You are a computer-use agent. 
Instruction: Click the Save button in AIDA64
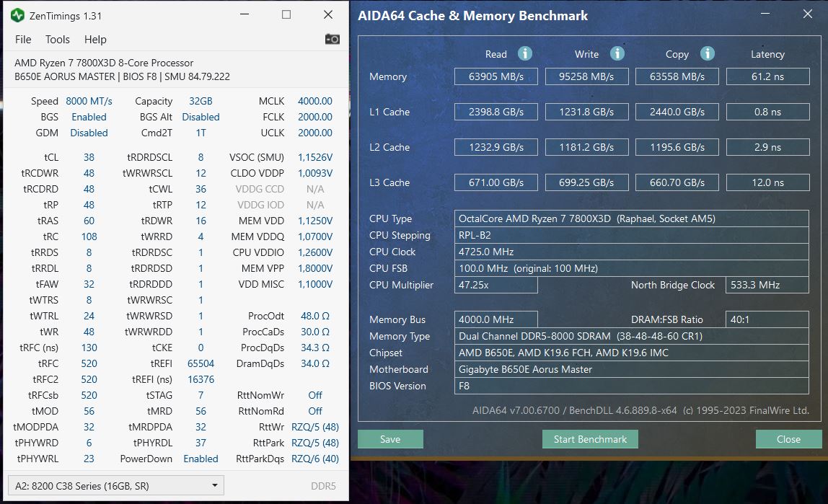click(x=390, y=439)
